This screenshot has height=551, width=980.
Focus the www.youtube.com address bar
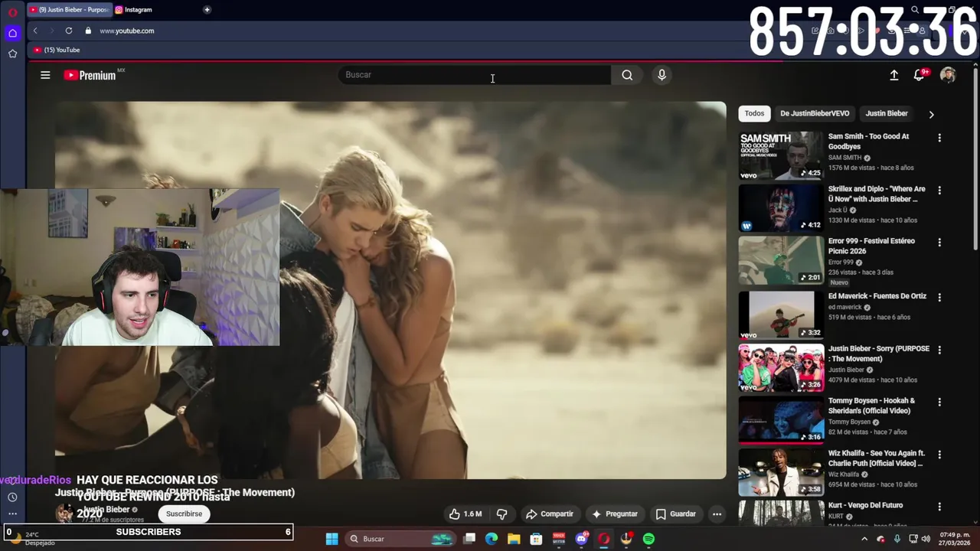point(127,31)
